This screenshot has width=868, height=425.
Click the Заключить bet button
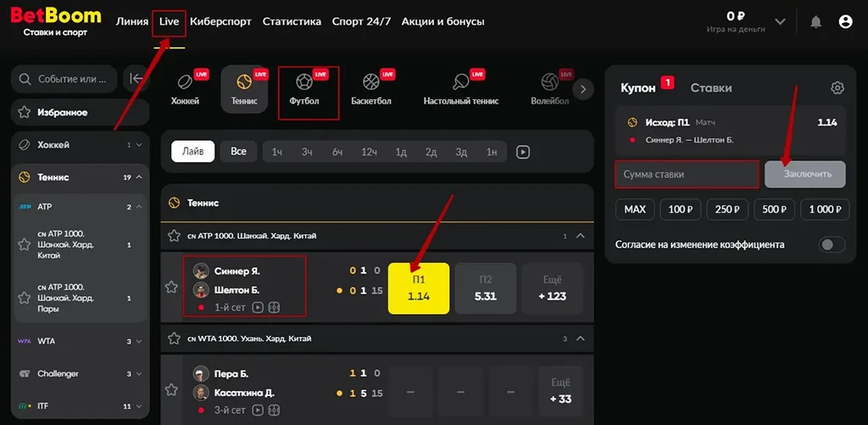tap(804, 174)
